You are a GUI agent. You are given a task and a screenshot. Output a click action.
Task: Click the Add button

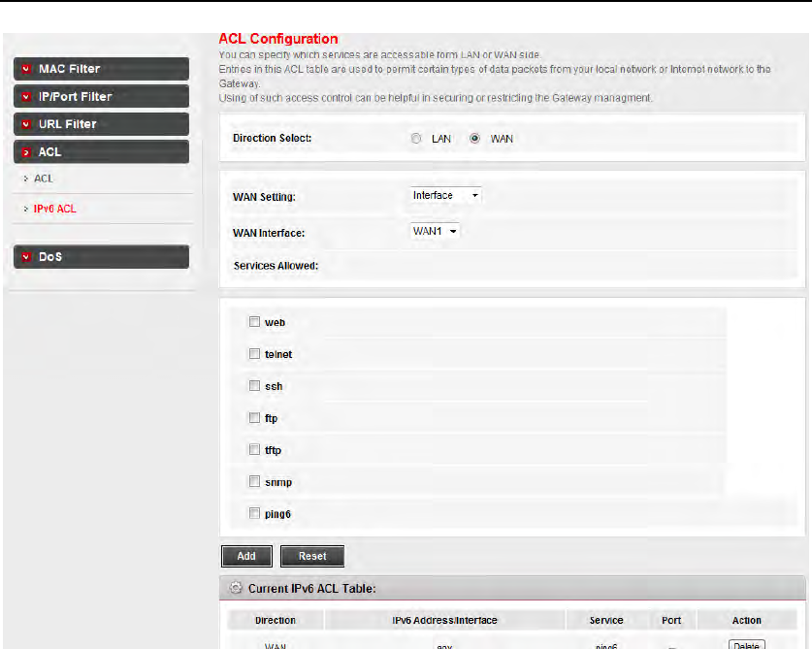246,556
